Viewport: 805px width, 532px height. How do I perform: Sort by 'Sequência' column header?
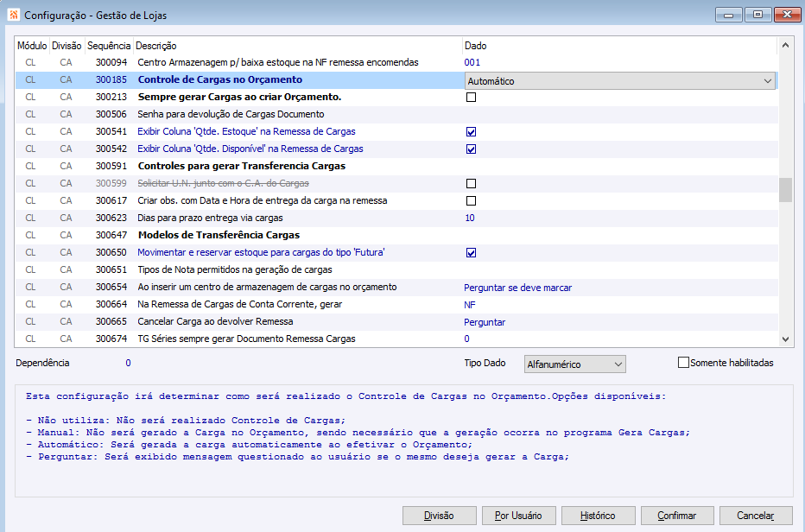click(x=109, y=46)
